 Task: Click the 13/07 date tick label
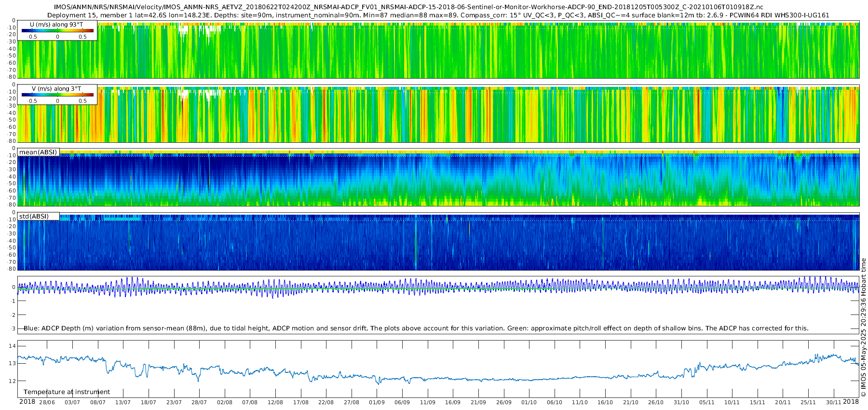pos(123,402)
